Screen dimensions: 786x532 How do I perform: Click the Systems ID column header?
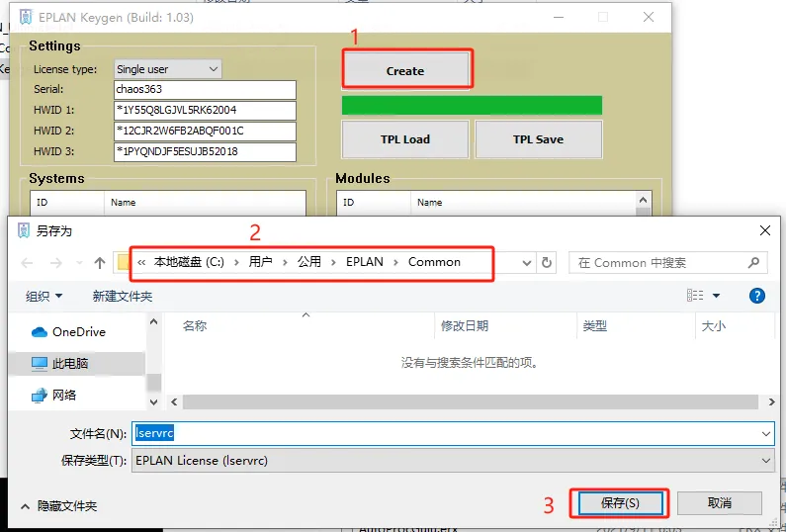click(x=67, y=203)
